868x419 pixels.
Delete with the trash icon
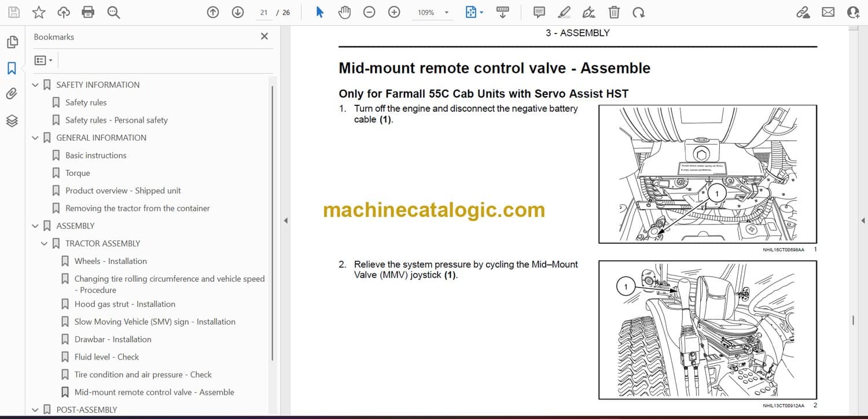point(614,12)
